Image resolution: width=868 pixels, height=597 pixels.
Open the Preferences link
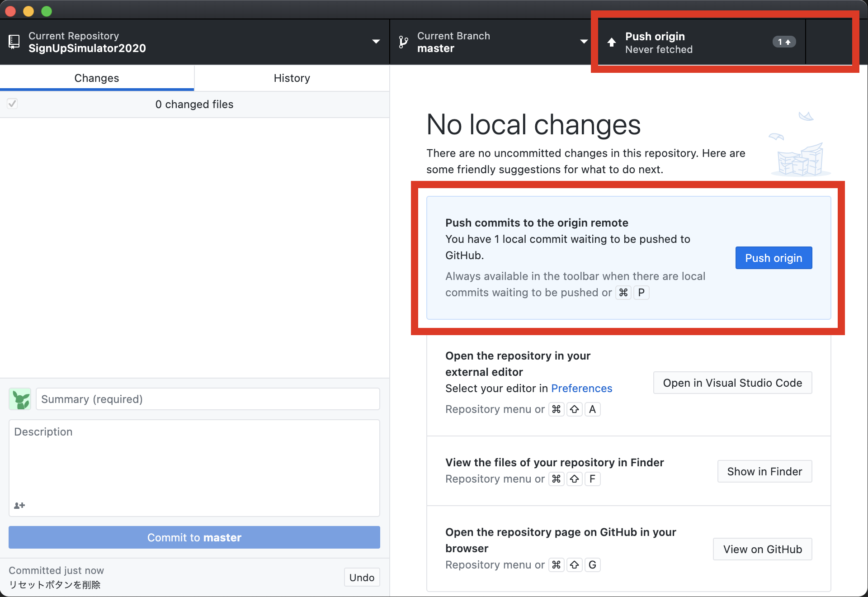pyautogui.click(x=581, y=389)
